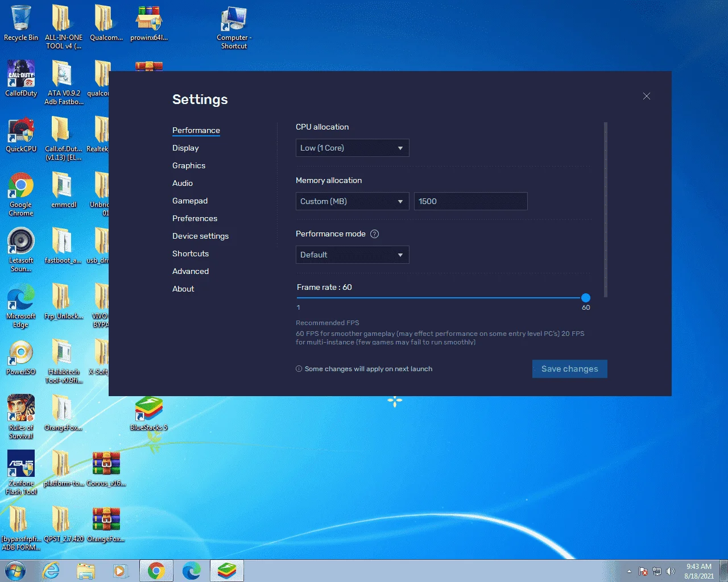Screen dimensions: 728x582
Task: Select the Corvus_v16 archive icon
Action: click(106, 468)
